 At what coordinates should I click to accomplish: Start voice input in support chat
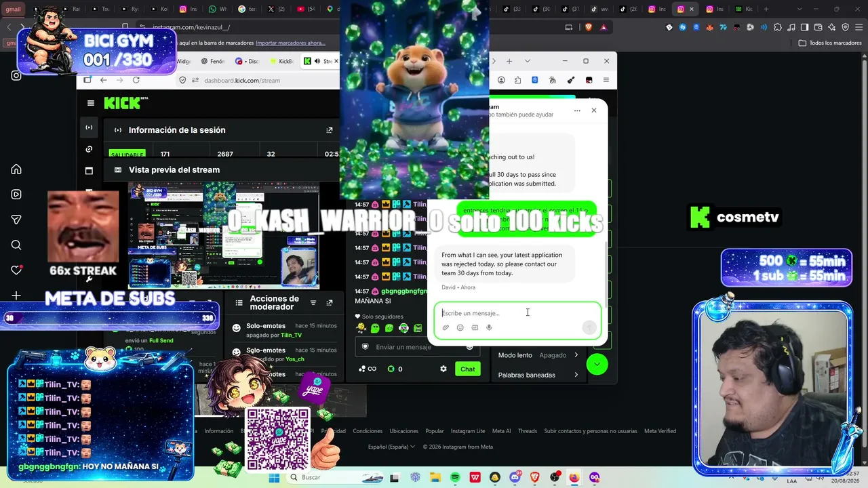coord(489,327)
